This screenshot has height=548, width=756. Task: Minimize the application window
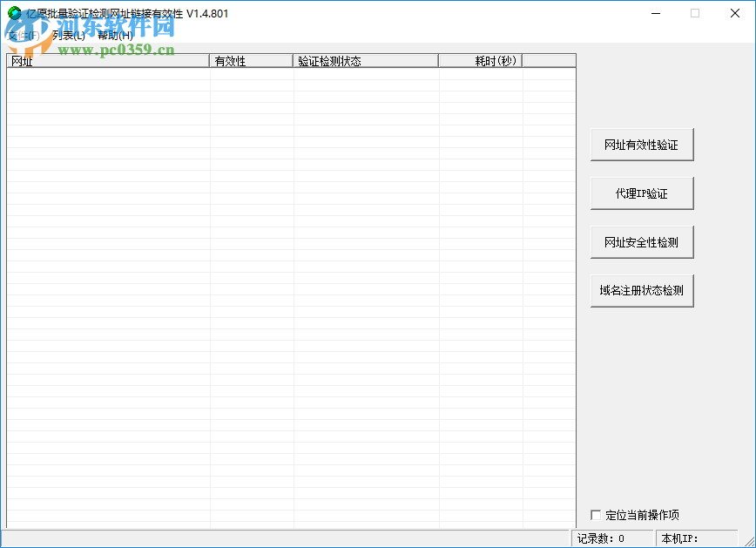(656, 14)
